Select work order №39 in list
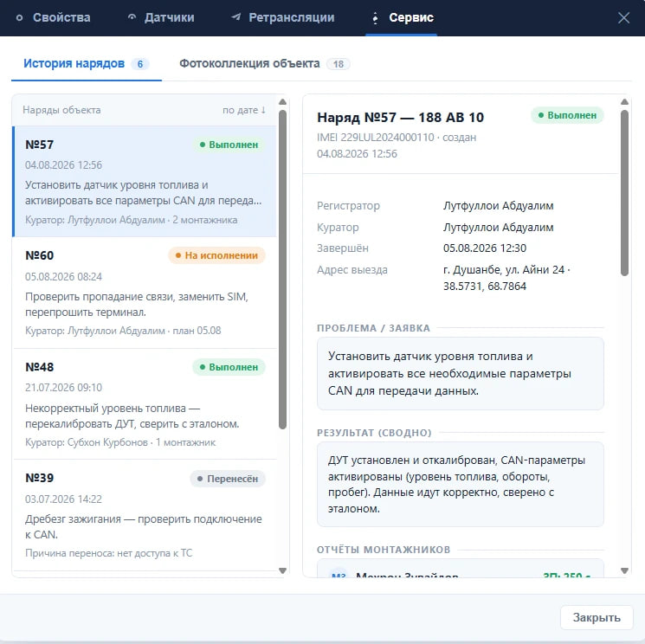 pos(145,515)
